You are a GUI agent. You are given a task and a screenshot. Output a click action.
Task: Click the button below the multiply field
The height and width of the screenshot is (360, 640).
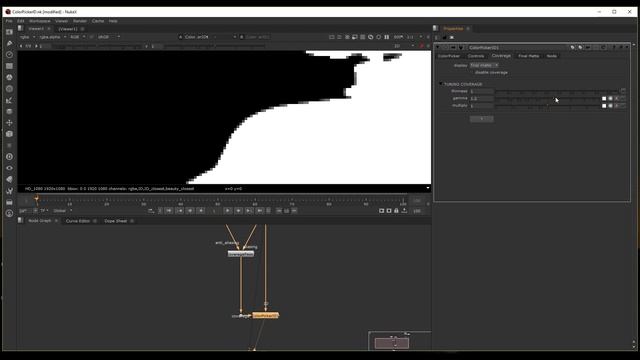(482, 119)
